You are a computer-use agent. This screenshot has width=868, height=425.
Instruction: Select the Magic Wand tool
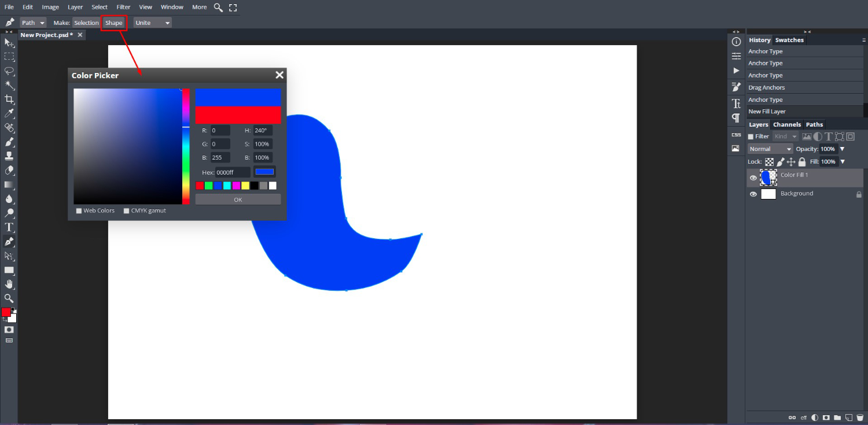point(9,85)
